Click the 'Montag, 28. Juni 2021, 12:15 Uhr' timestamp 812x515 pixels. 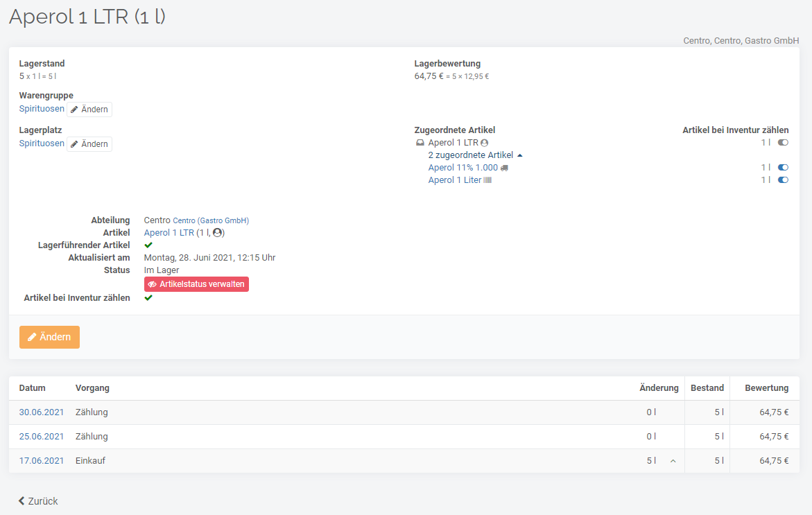[x=209, y=258]
